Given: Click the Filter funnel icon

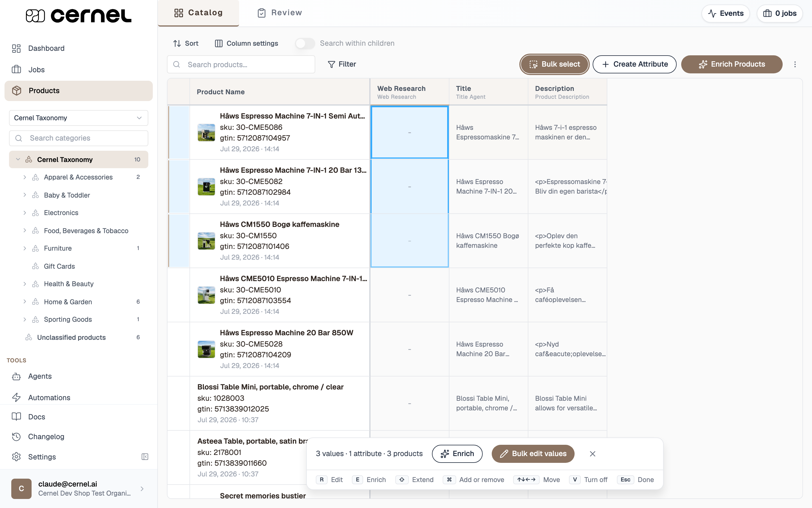Looking at the screenshot, I should tap(331, 64).
